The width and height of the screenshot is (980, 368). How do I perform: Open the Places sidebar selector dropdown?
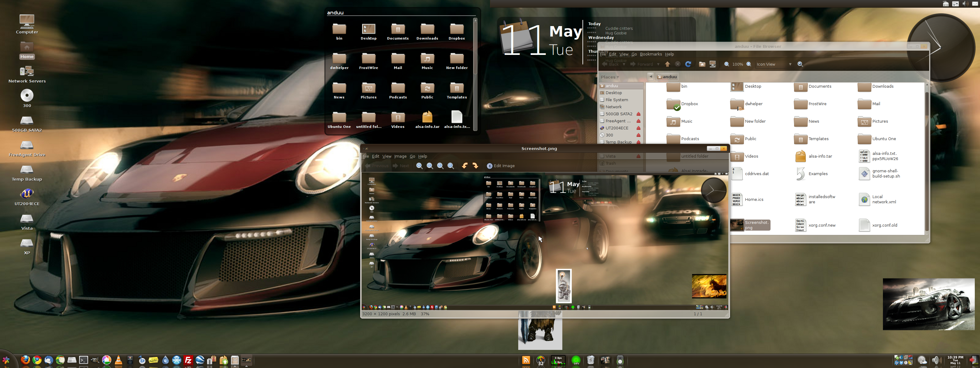(x=610, y=77)
